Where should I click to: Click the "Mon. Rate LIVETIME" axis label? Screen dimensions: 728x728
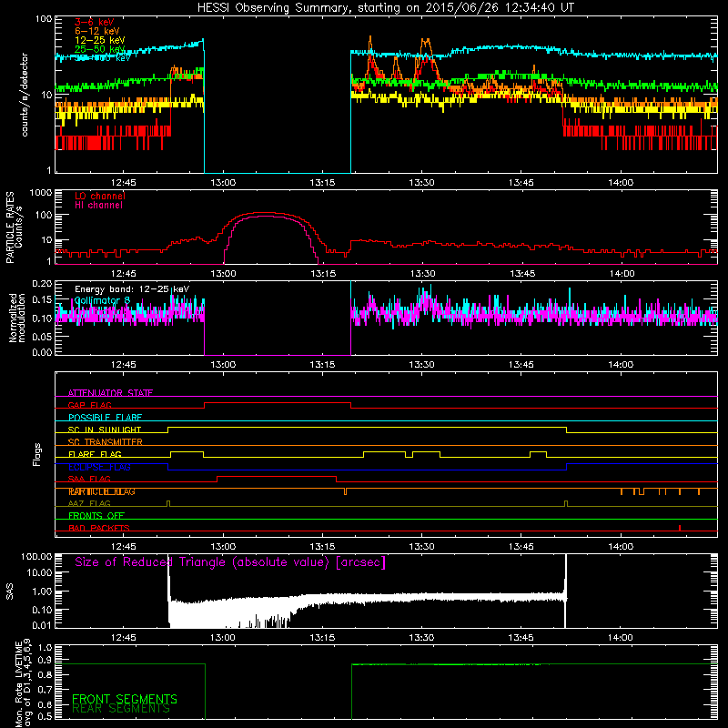pyautogui.click(x=18, y=684)
